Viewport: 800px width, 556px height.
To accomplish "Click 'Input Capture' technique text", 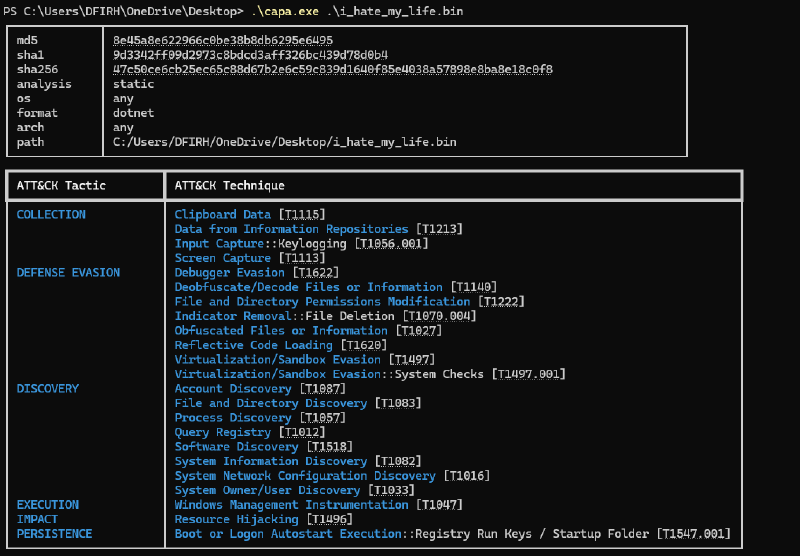I will pyautogui.click(x=219, y=243).
